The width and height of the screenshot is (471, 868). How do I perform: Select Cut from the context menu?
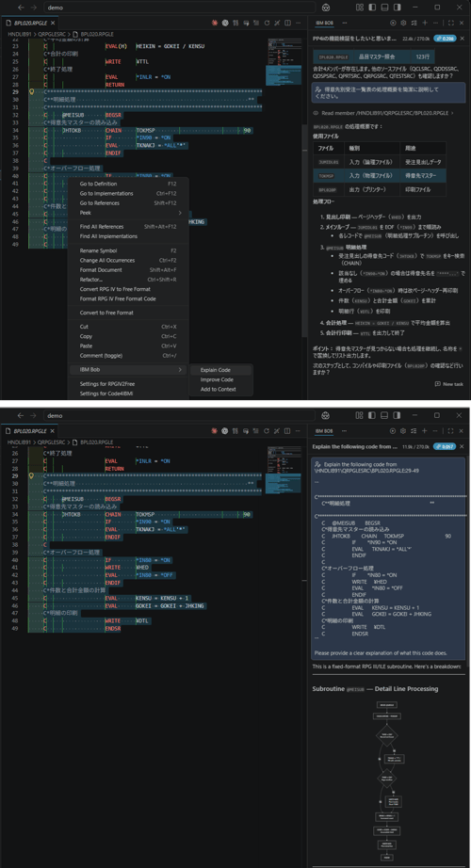128,327
